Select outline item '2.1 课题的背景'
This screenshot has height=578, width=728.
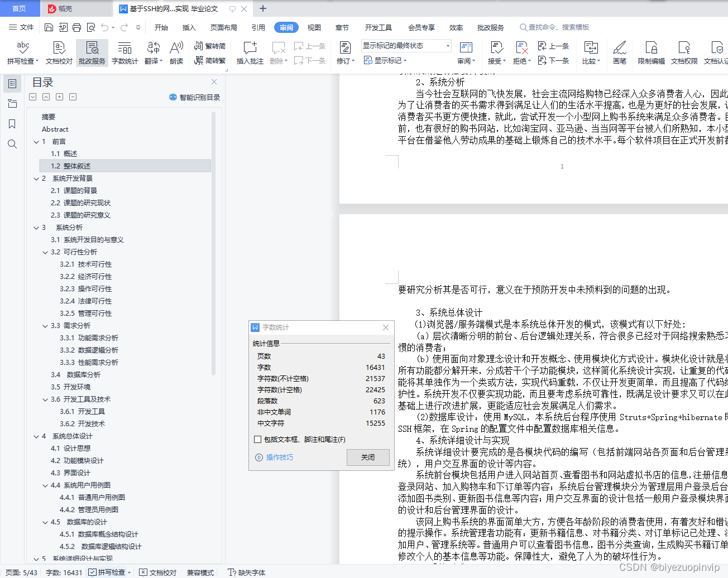coord(74,191)
